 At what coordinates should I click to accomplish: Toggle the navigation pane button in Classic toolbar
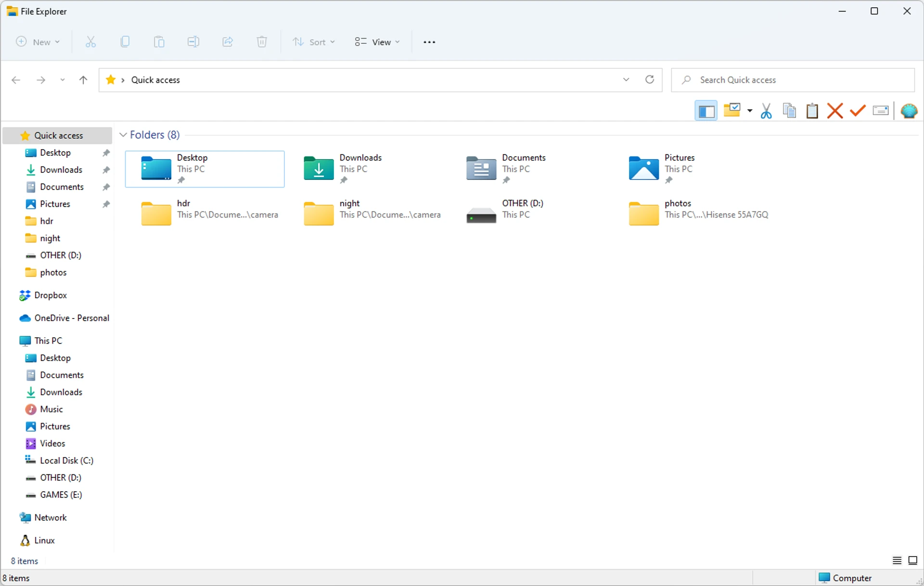coord(706,111)
